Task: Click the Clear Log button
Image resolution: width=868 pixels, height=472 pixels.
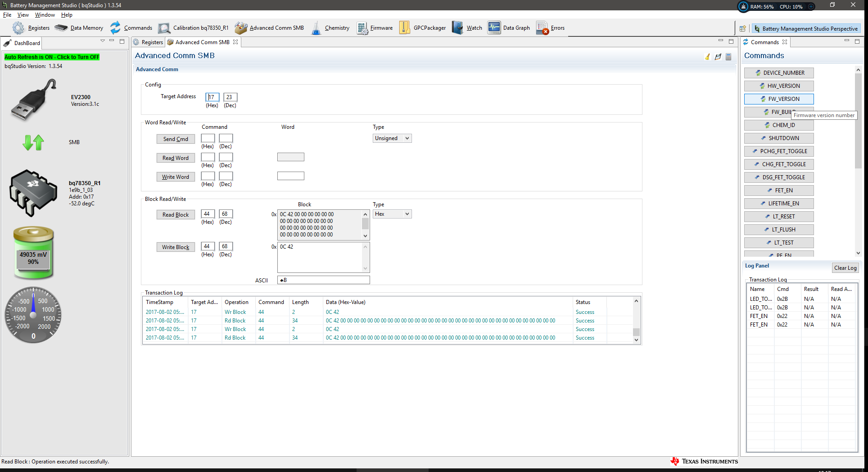Action: point(845,268)
